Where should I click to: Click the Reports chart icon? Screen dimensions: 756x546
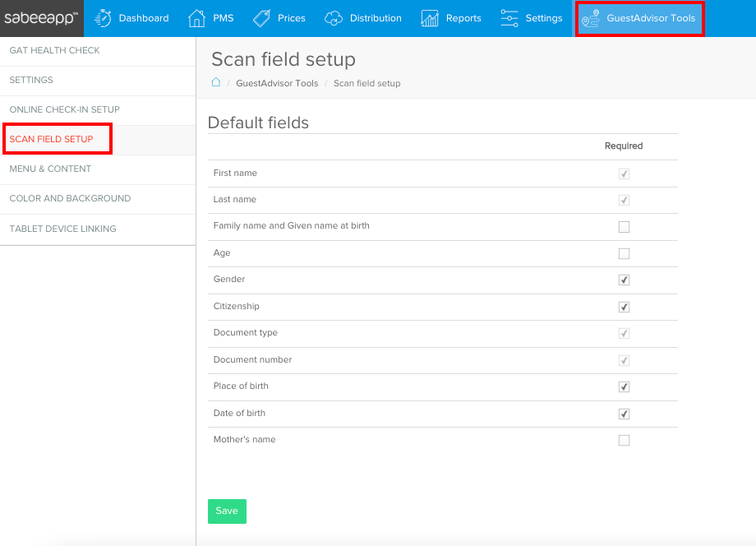click(x=428, y=17)
